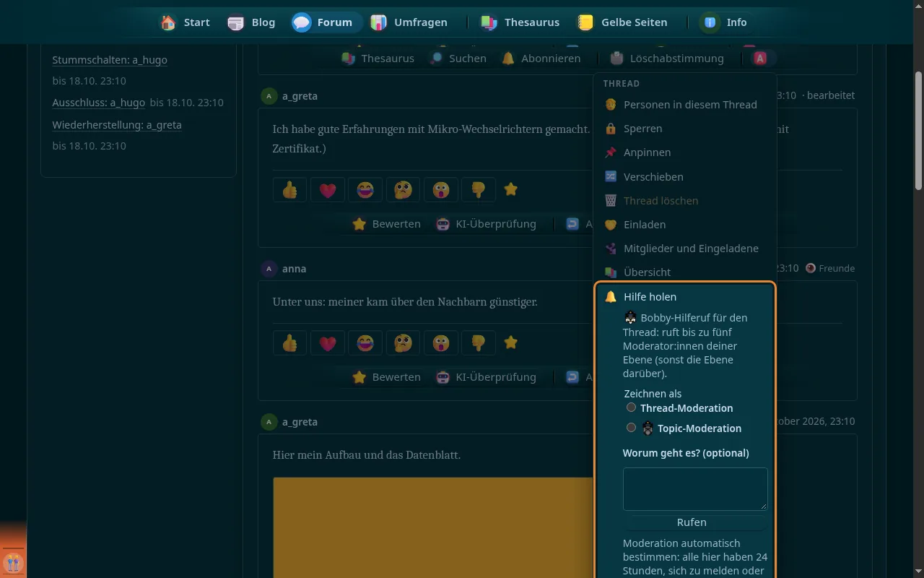
Task: Click thumbs-up reaction on anna's post
Action: pyautogui.click(x=290, y=343)
